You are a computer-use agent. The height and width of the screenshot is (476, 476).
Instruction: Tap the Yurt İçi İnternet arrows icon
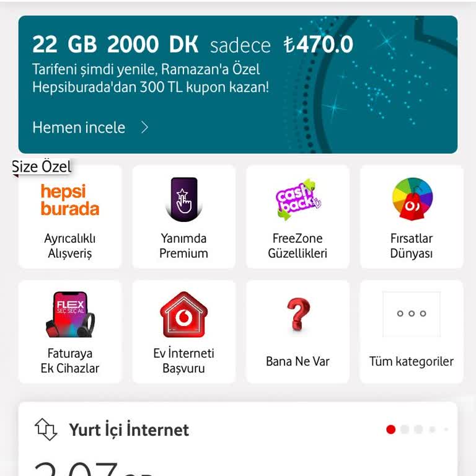point(46,430)
